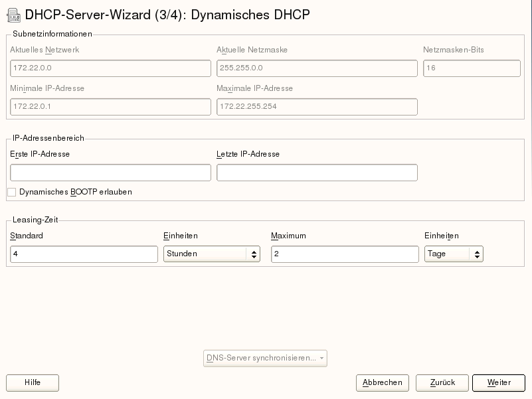The width and height of the screenshot is (532, 399).
Task: Go back with the Zurück button
Action: (x=442, y=383)
